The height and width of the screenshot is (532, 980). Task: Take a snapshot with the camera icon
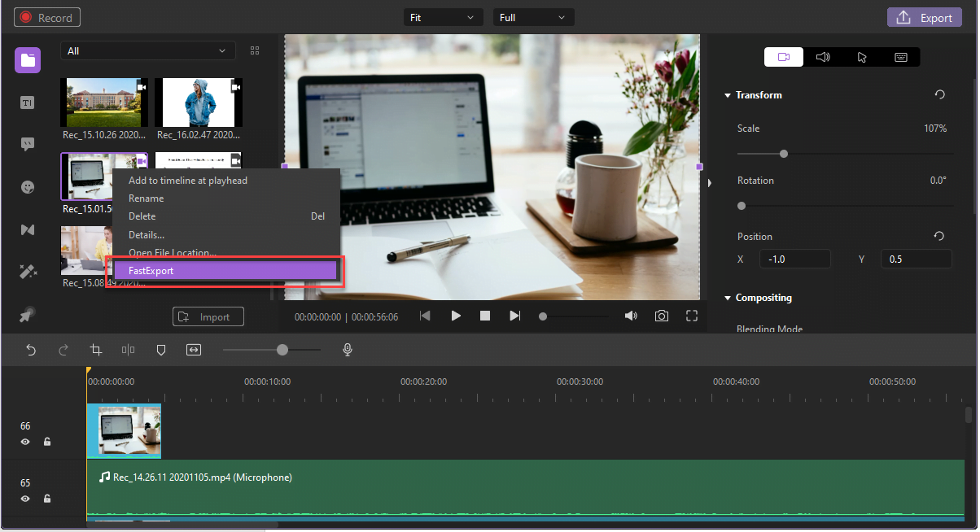click(x=662, y=316)
